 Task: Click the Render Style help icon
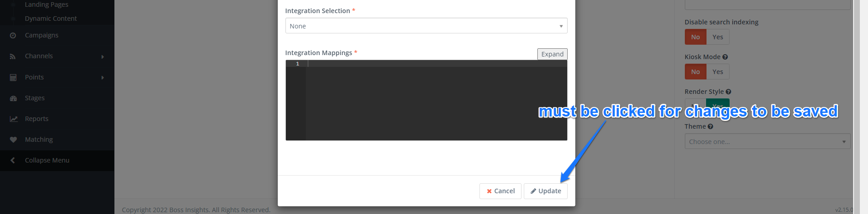point(728,92)
